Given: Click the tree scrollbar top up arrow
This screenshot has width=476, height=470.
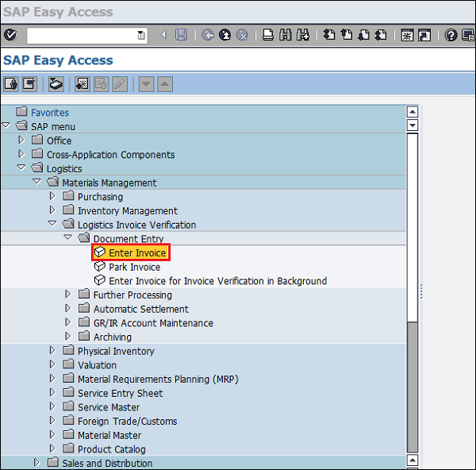Looking at the screenshot, I should pos(413,112).
